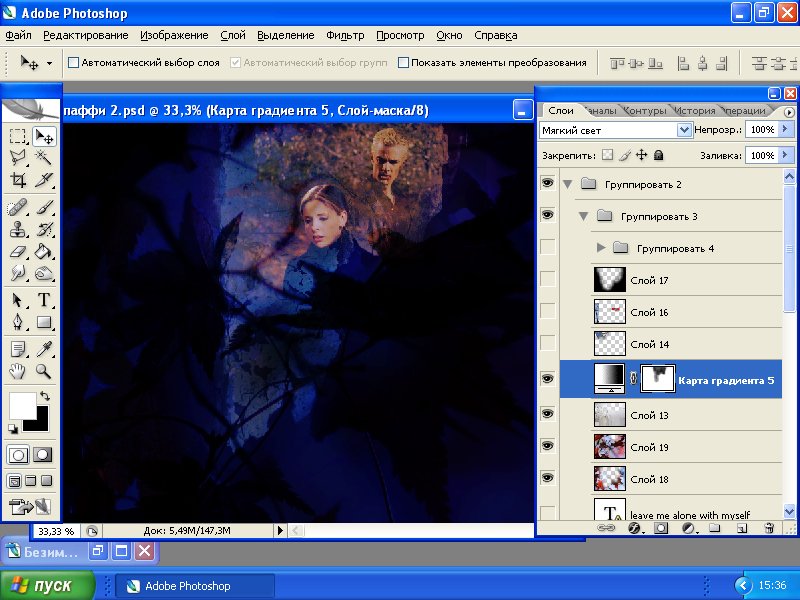Open the blend mode 'Мягкий свет' dropdown

[x=684, y=130]
